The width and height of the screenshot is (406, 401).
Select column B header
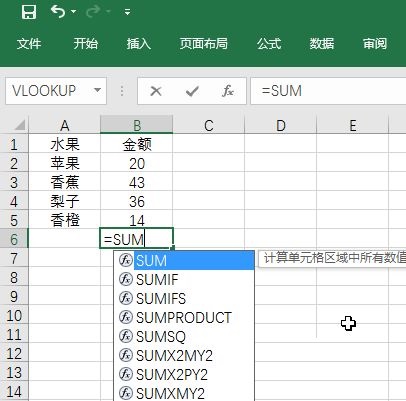coord(137,125)
